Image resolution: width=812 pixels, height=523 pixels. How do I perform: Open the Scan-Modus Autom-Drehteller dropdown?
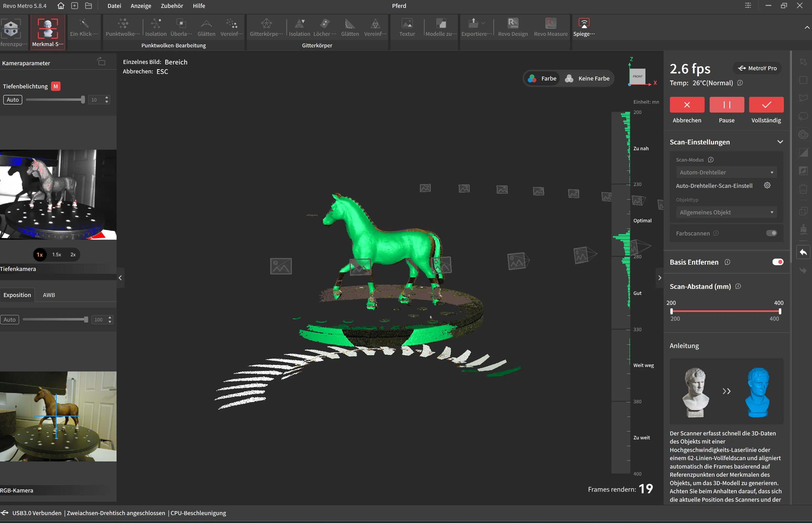point(726,172)
